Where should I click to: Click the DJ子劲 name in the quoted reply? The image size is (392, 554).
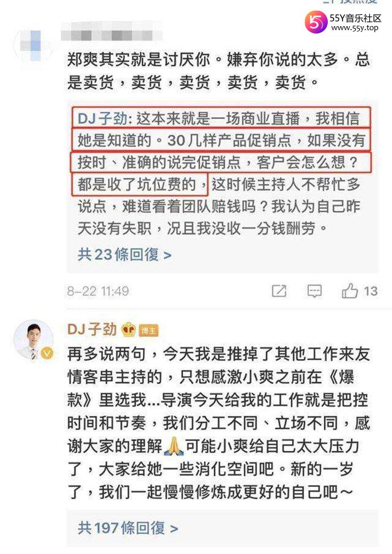point(102,119)
